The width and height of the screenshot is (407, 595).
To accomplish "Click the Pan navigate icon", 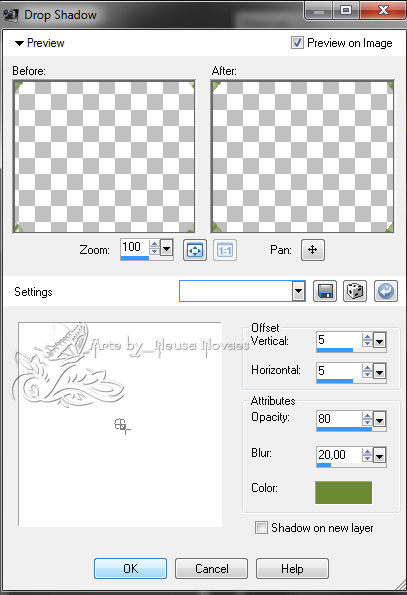I will [x=313, y=250].
